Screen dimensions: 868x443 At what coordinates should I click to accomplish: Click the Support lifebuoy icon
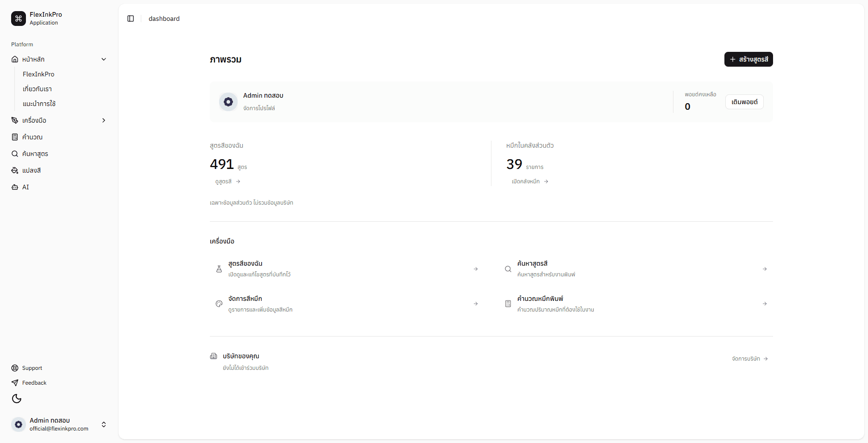15,368
